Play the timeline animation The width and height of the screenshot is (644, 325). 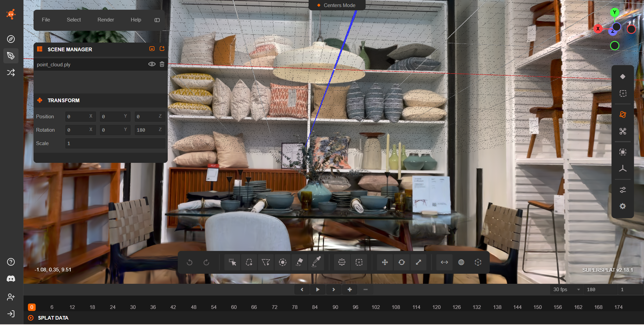318,289
